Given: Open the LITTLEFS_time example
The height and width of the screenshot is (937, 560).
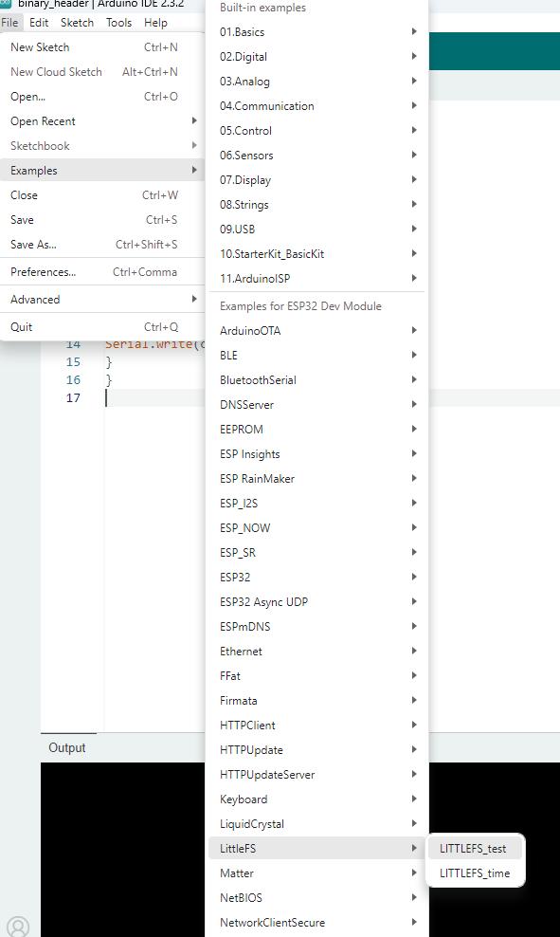Looking at the screenshot, I should coord(474,873).
